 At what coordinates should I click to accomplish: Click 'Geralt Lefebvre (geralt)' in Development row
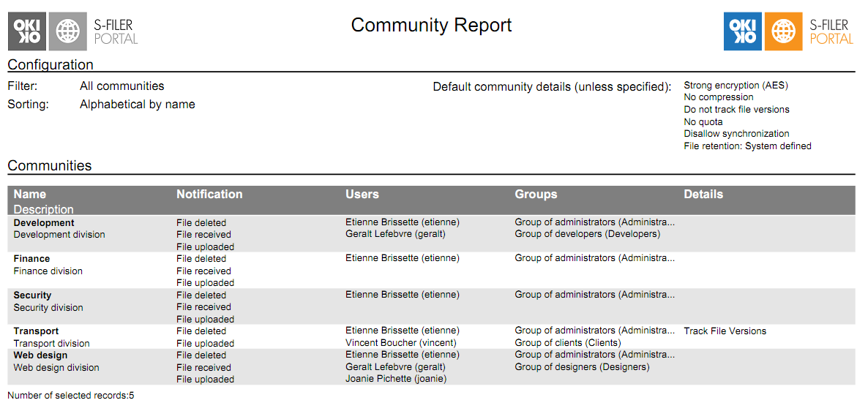click(x=395, y=234)
